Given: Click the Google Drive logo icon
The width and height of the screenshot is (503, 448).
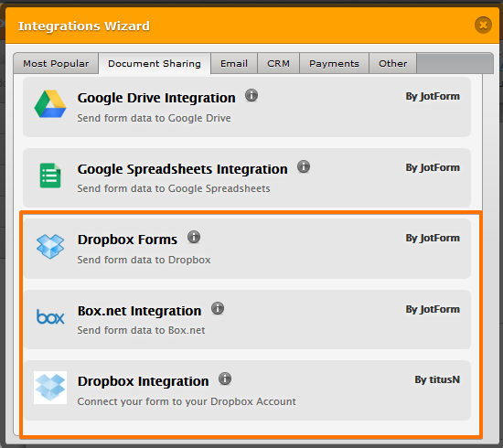Looking at the screenshot, I should [50, 104].
